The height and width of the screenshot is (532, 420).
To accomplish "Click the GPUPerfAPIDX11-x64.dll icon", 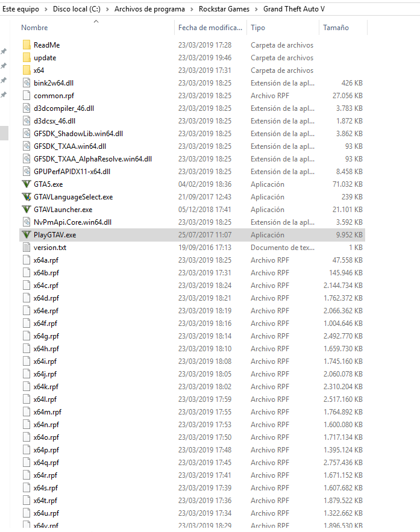I will pyautogui.click(x=27, y=172).
